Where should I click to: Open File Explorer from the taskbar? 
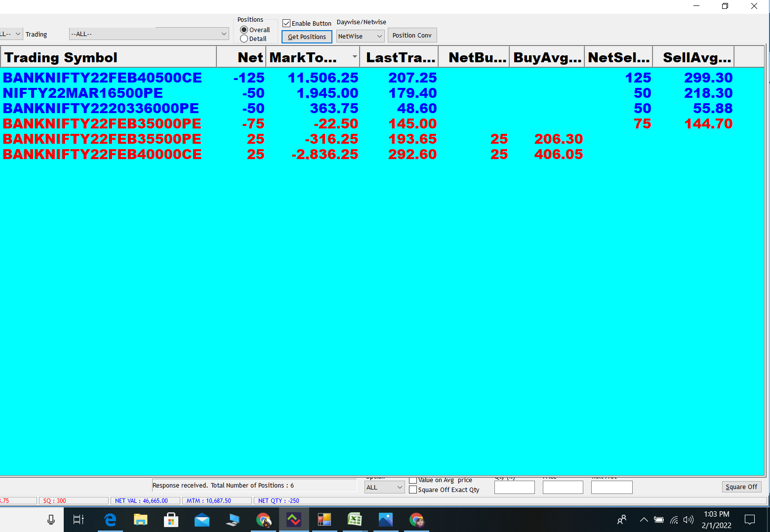tap(141, 520)
